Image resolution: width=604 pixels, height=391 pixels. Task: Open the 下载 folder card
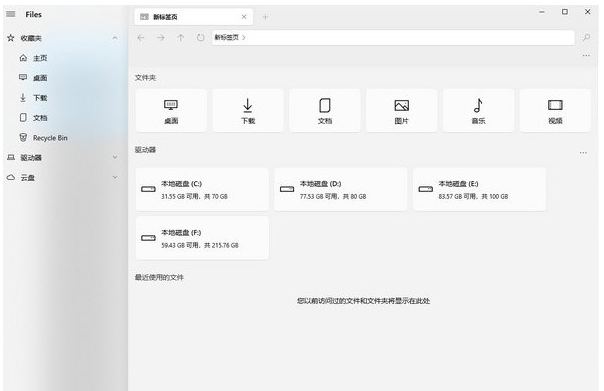coord(248,111)
